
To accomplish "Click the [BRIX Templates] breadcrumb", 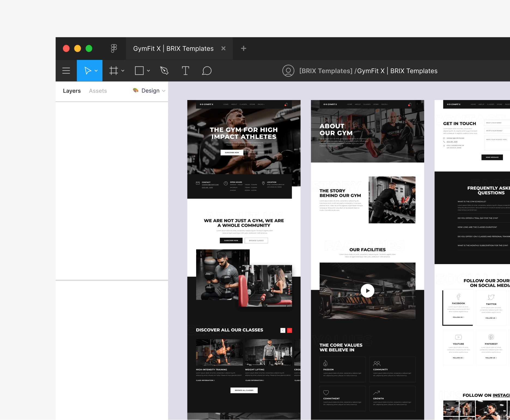I will (x=326, y=71).
